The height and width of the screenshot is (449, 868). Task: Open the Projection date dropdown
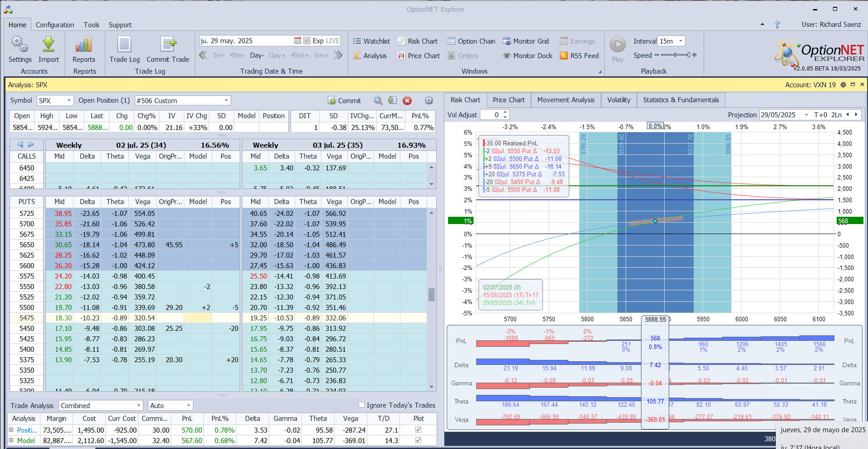pos(806,115)
